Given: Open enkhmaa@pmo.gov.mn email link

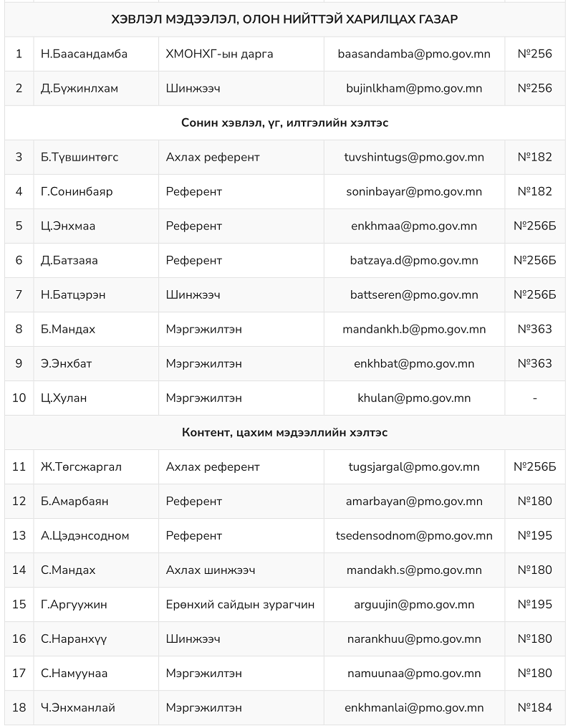Looking at the screenshot, I should 414,226.
